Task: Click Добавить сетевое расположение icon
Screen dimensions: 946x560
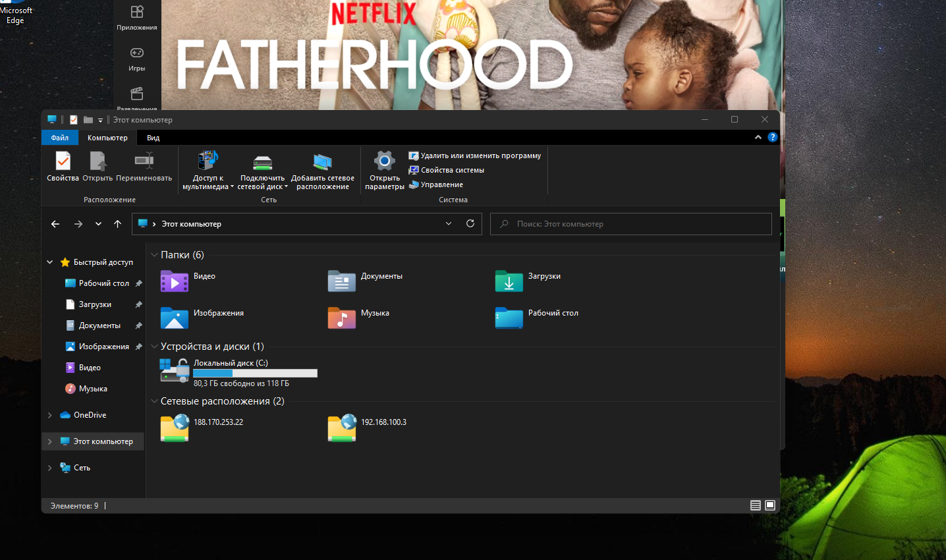Action: pos(322,171)
